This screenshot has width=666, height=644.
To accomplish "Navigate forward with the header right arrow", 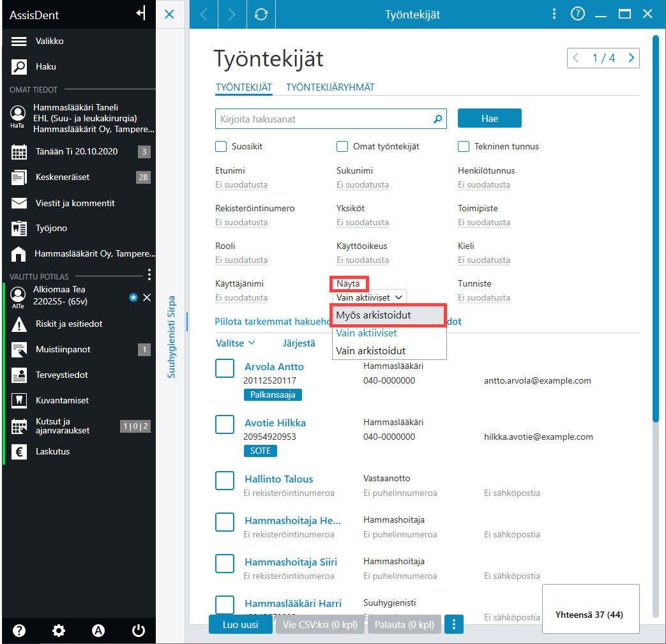I will [232, 15].
